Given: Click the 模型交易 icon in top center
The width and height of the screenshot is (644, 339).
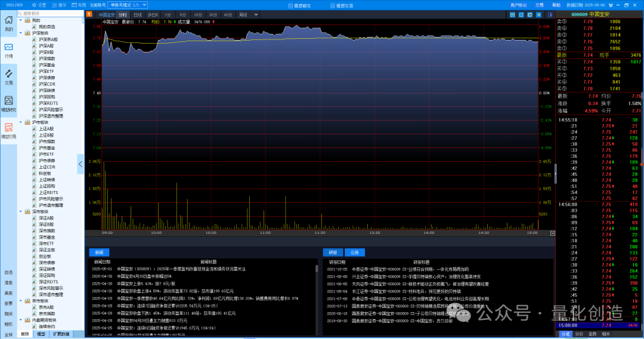Looking at the screenshot, I should pyautogui.click(x=332, y=5).
